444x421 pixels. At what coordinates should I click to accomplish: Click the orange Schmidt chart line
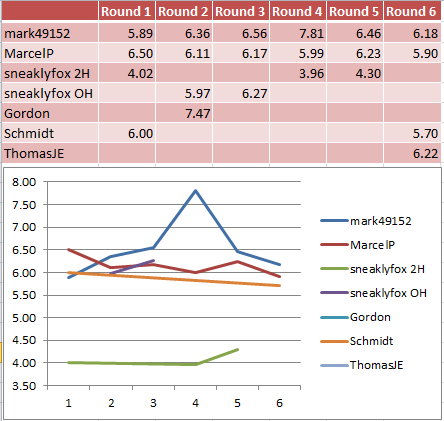174,279
